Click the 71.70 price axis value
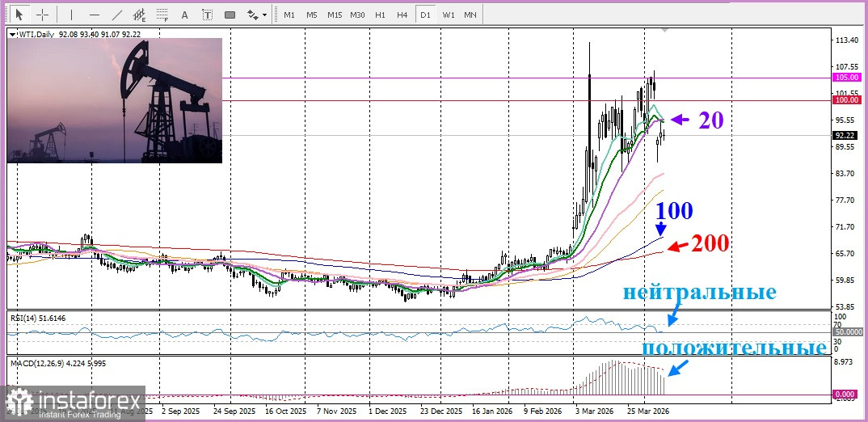 pyautogui.click(x=847, y=227)
